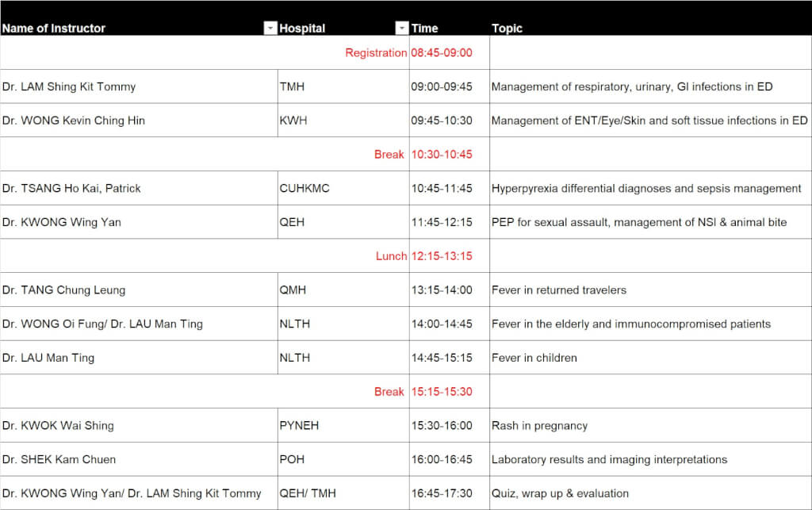Select the Fever in returned travelers cell
This screenshot has height=510, width=812.
click(559, 290)
